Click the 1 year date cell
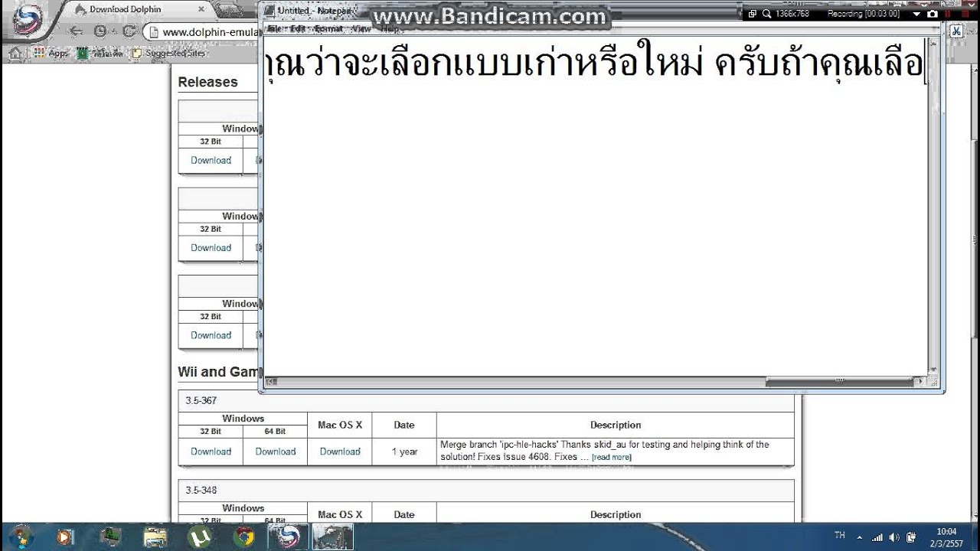Image resolution: width=980 pixels, height=551 pixels. tap(404, 452)
